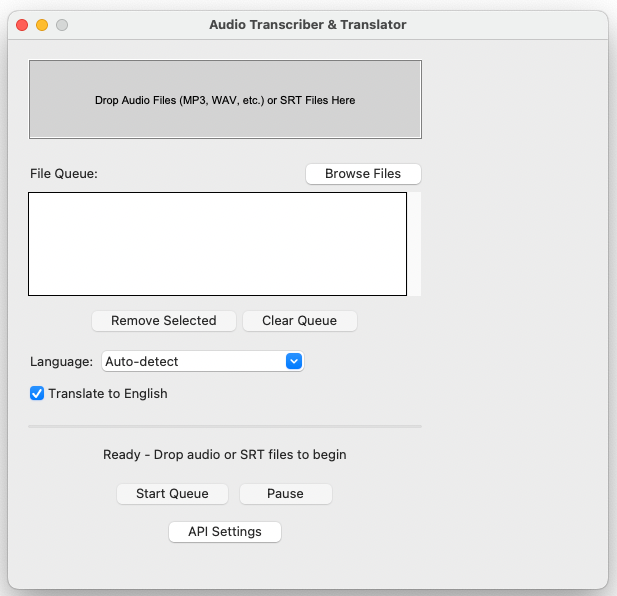Start Queue processing
Image resolution: width=617 pixels, height=596 pixels.
point(172,494)
